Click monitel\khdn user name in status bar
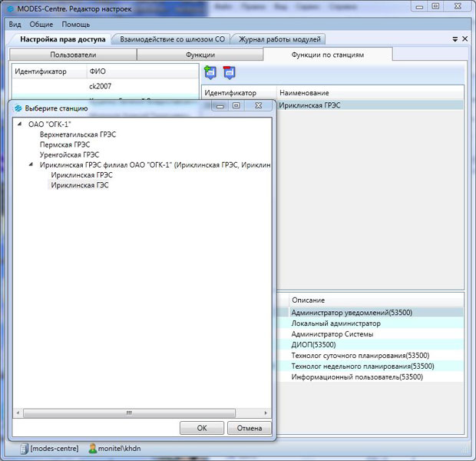The height and width of the screenshot is (461, 476). click(x=119, y=449)
